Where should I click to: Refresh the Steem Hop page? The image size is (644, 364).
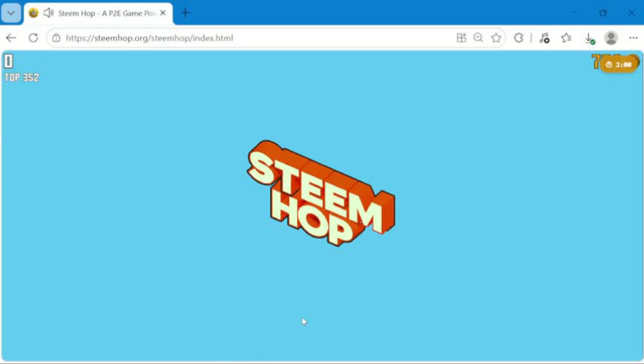[x=33, y=38]
